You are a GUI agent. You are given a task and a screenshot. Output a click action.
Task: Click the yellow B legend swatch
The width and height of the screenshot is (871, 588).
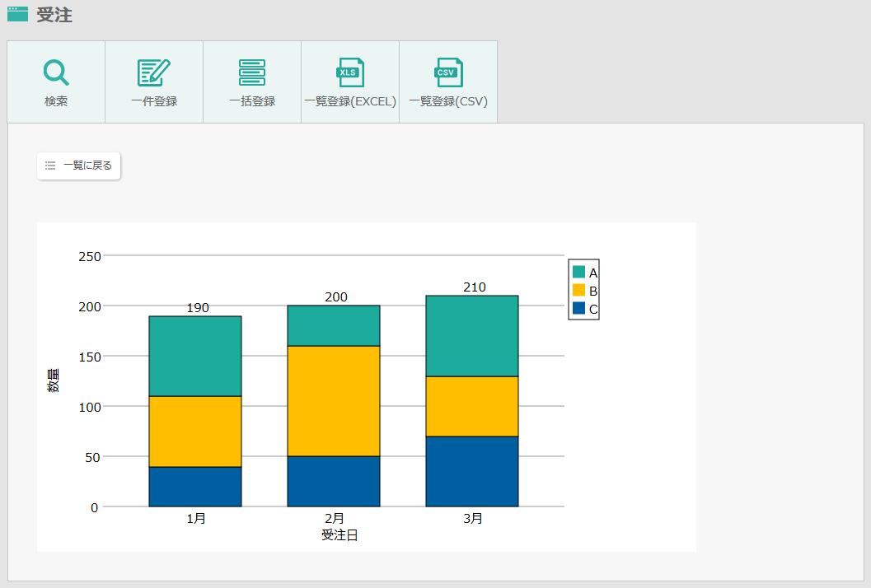[x=578, y=290]
